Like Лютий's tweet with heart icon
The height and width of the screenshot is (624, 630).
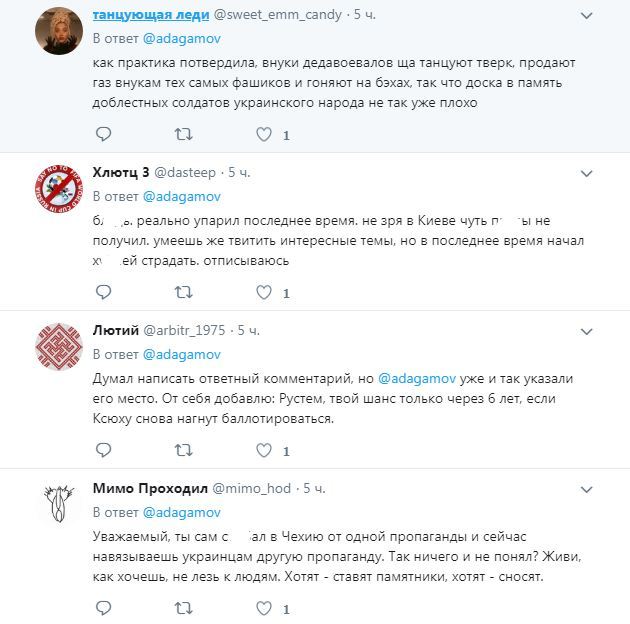[264, 450]
